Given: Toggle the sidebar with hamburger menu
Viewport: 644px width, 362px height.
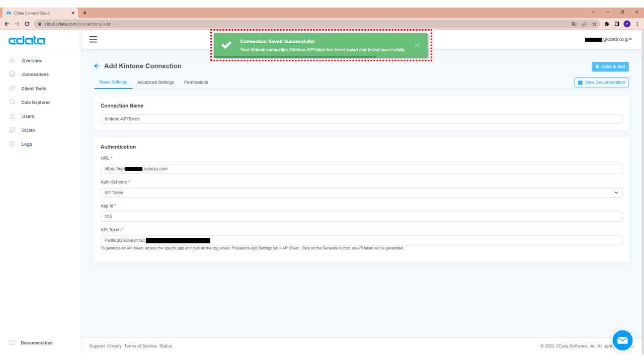Looking at the screenshot, I should (93, 39).
